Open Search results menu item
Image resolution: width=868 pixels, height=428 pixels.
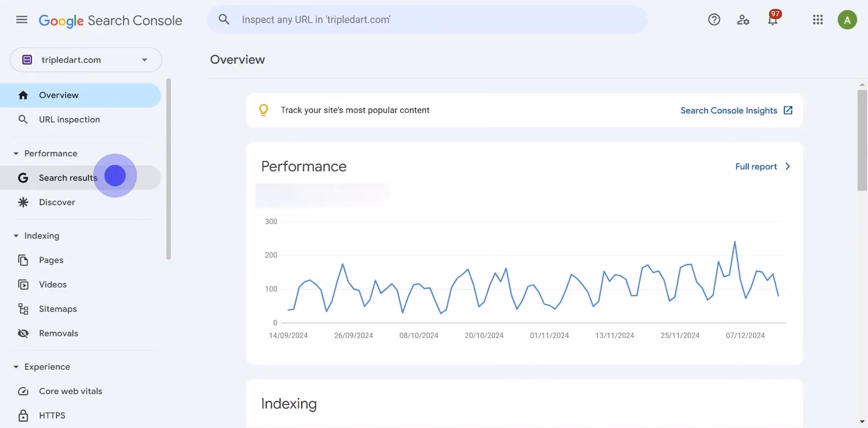[80, 178]
